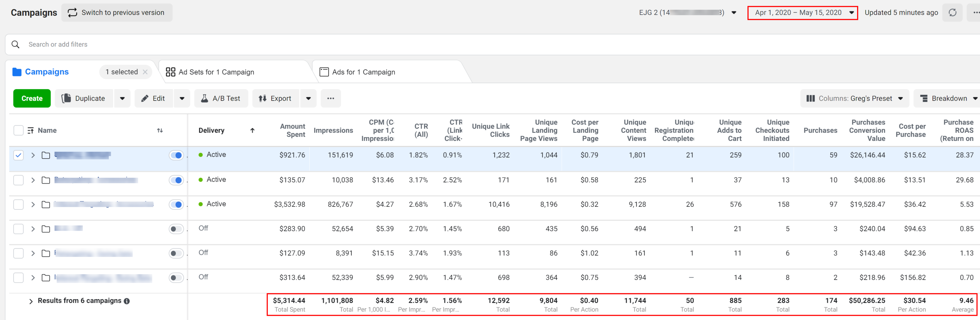
Task: Click Switch to previous version button
Action: pos(116,12)
